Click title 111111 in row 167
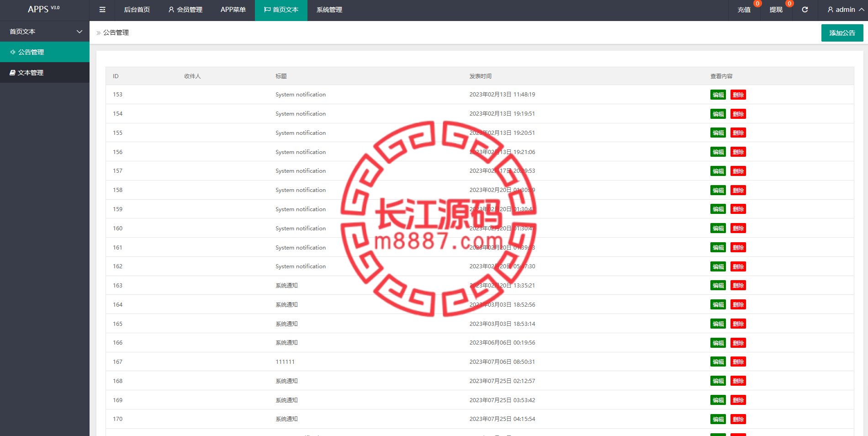Viewport: 868px width, 436px height. pos(285,362)
